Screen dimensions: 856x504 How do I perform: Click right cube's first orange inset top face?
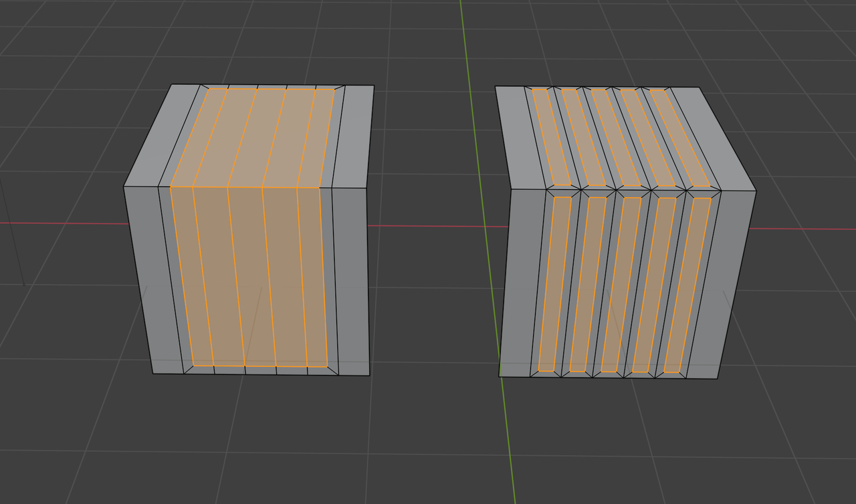tap(552, 137)
